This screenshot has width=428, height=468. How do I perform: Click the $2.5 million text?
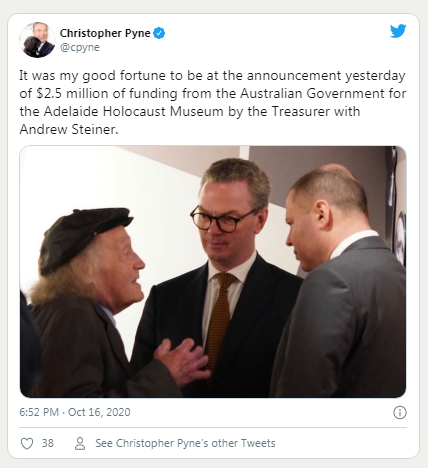point(72,93)
